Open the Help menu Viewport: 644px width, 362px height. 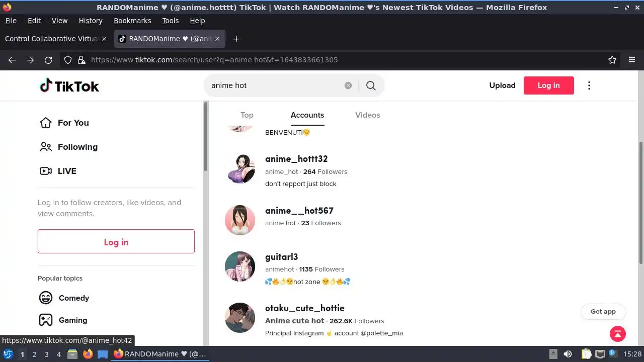click(x=197, y=21)
